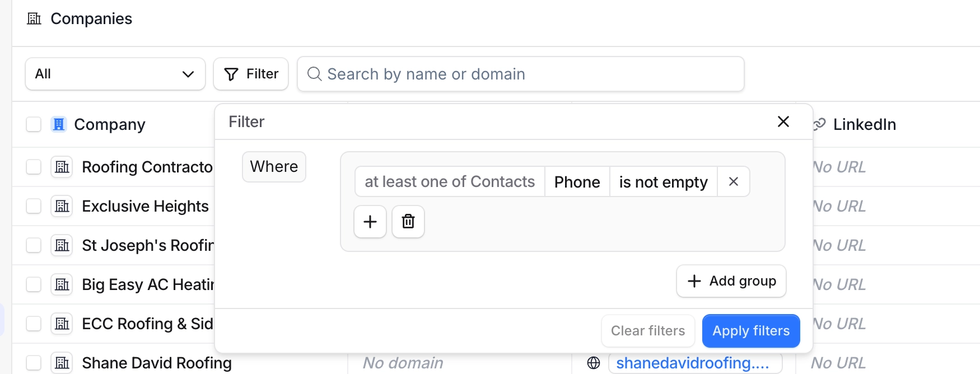Click the Clear filters button
980x374 pixels.
point(647,331)
